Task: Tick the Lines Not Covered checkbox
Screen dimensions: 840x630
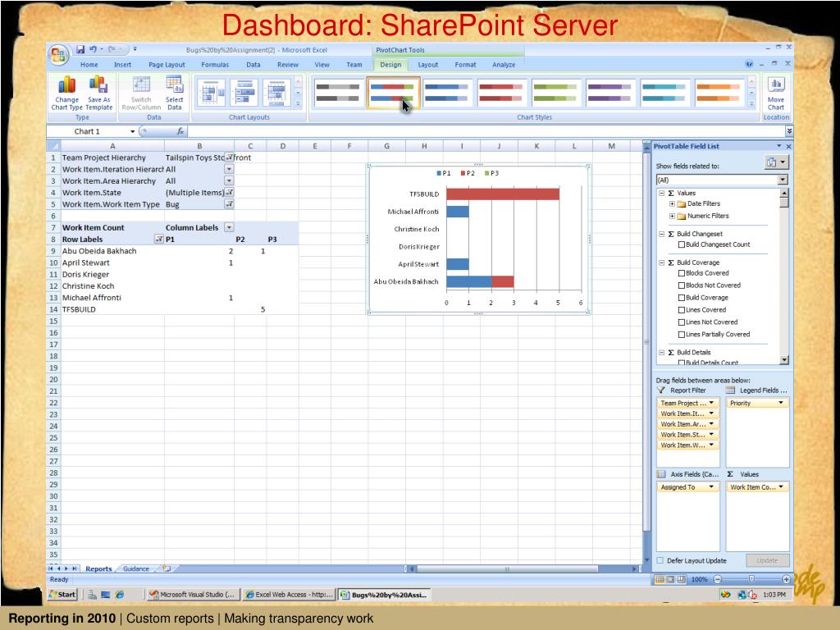Action: [x=682, y=322]
